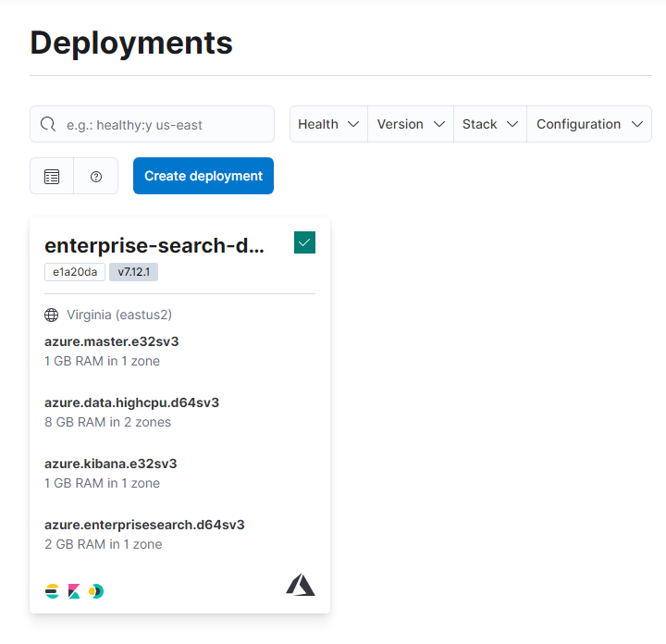Click the Deployments page heading
Image resolution: width=666 pixels, height=644 pixels.
click(x=131, y=43)
